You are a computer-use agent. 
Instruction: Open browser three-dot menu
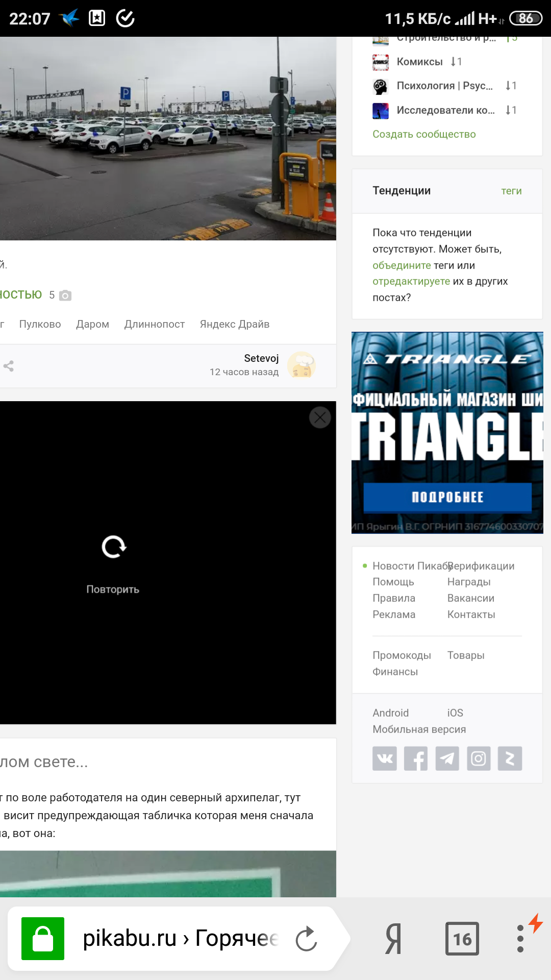(520, 939)
